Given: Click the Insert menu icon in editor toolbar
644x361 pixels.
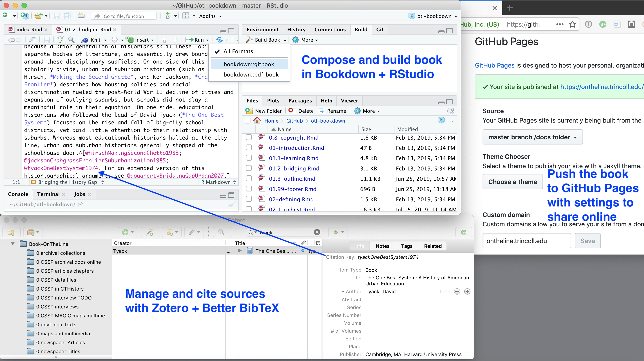Looking at the screenshot, I should 141,40.
